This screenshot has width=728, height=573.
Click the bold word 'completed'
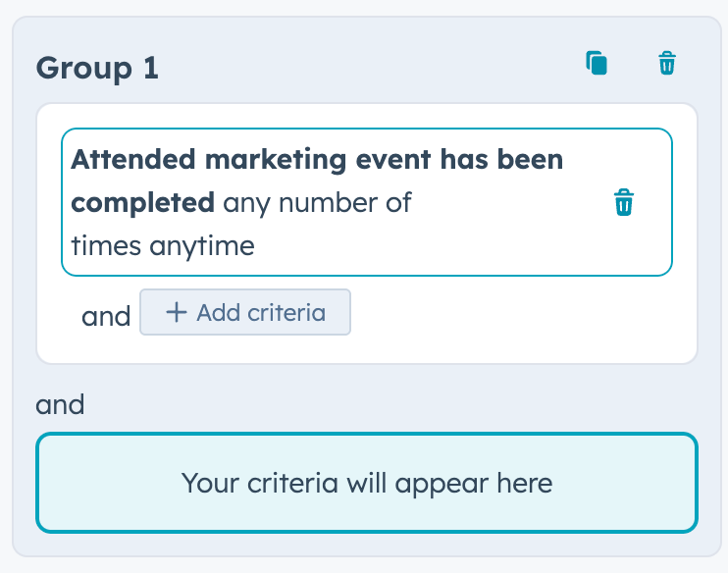[x=142, y=203]
